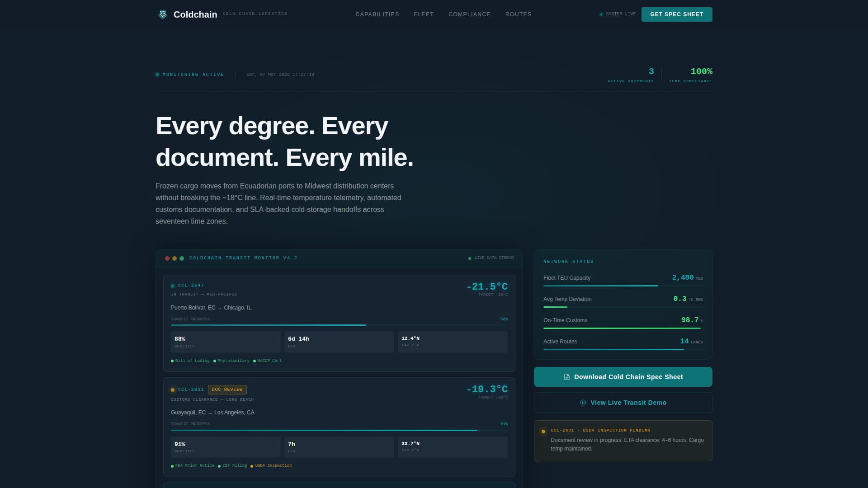The height and width of the screenshot is (488, 868).
Task: Click the 0.3 °C RMS value
Action: (688, 299)
